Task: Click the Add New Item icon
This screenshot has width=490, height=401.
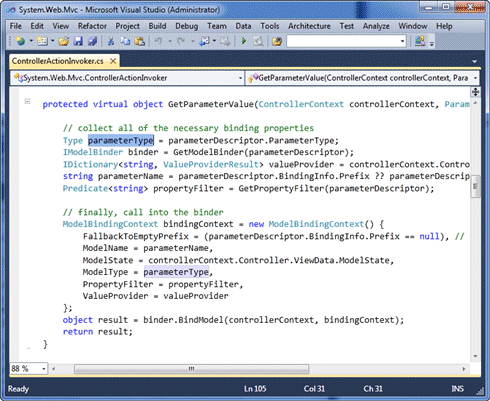Action: pos(42,41)
